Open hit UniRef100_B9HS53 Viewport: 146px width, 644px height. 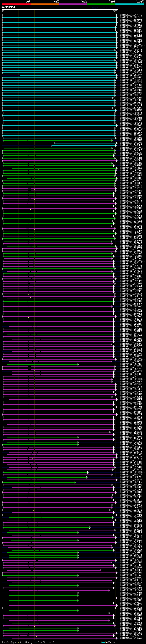pos(131,20)
